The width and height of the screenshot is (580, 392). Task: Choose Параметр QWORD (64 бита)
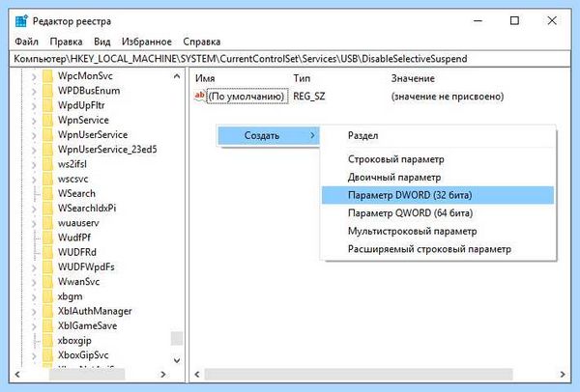click(x=438, y=213)
